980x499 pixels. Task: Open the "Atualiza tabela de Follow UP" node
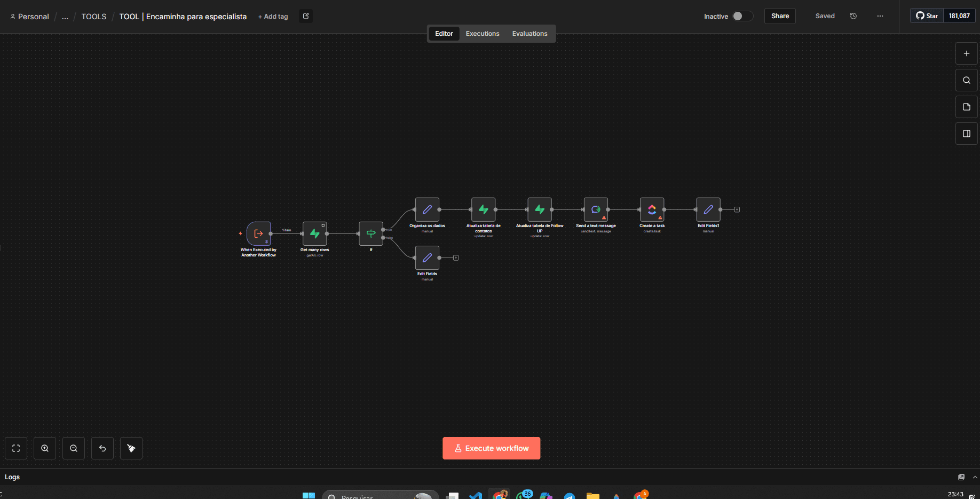pyautogui.click(x=539, y=209)
